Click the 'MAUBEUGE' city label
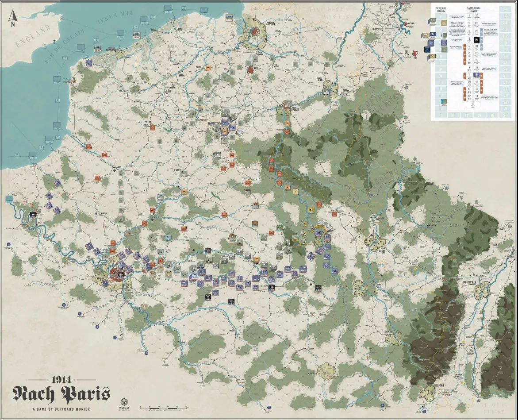518x420 pixels. (x=213, y=123)
